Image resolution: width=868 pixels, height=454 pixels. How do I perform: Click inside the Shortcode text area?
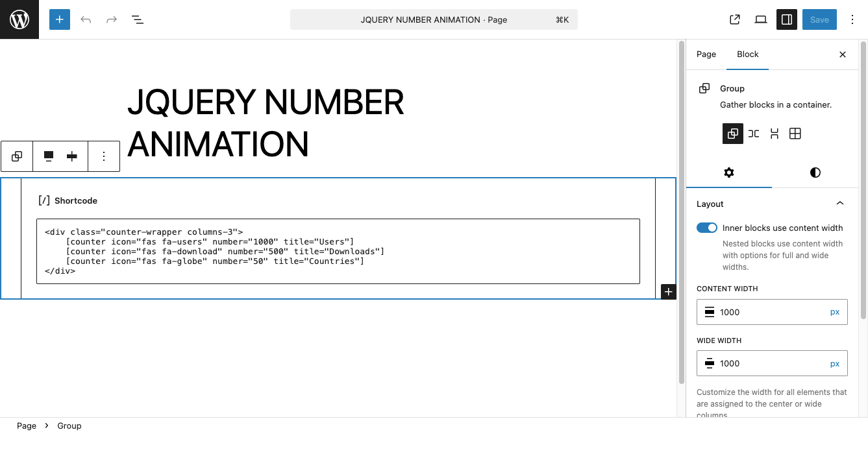338,251
